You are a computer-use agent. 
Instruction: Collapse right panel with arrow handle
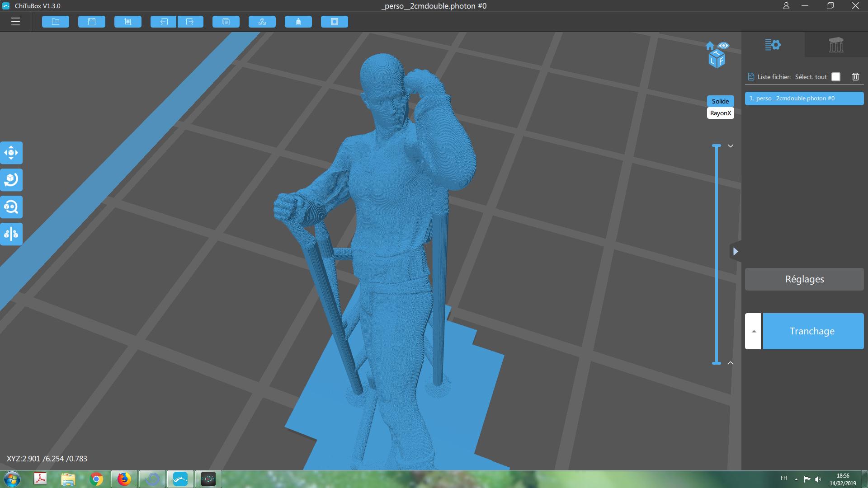[x=736, y=251]
